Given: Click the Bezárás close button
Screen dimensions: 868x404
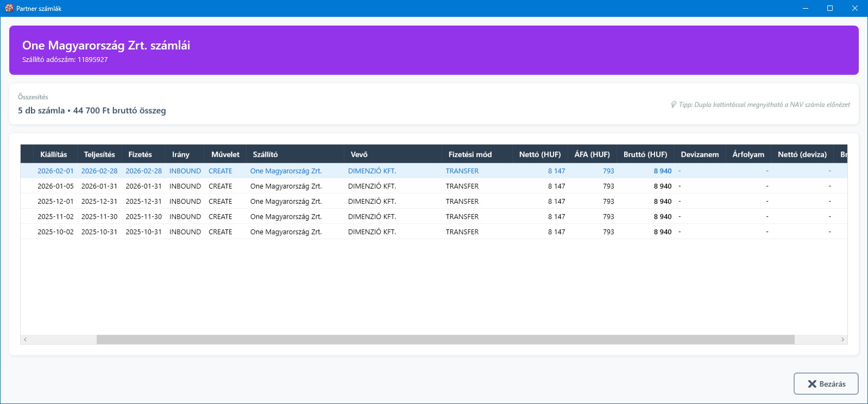Looking at the screenshot, I should tap(826, 383).
